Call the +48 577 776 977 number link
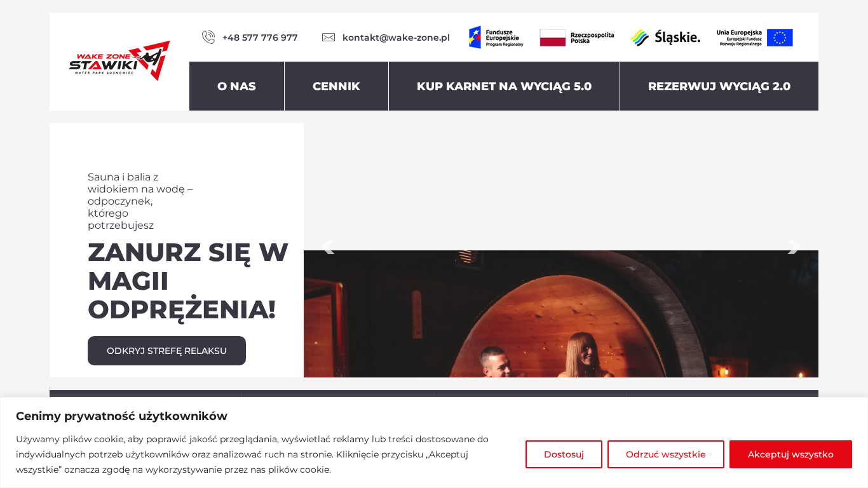Viewport: 868px width, 488px height. (x=260, y=37)
